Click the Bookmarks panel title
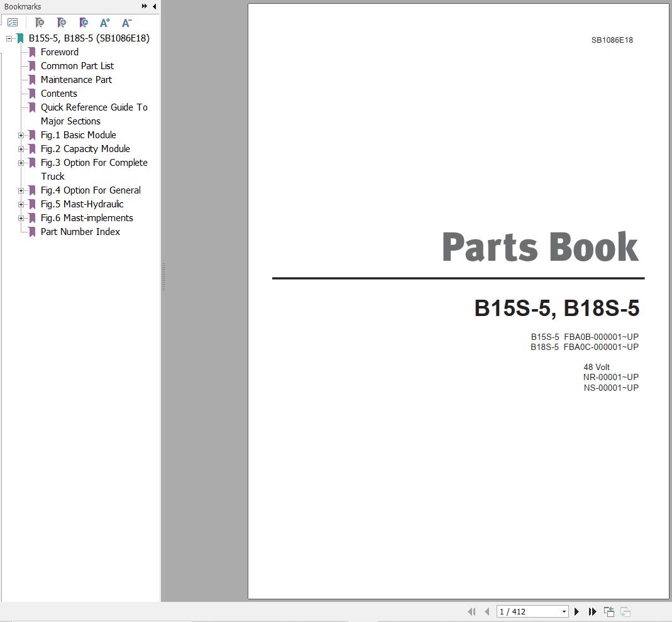The width and height of the screenshot is (672, 622). coord(23,6)
